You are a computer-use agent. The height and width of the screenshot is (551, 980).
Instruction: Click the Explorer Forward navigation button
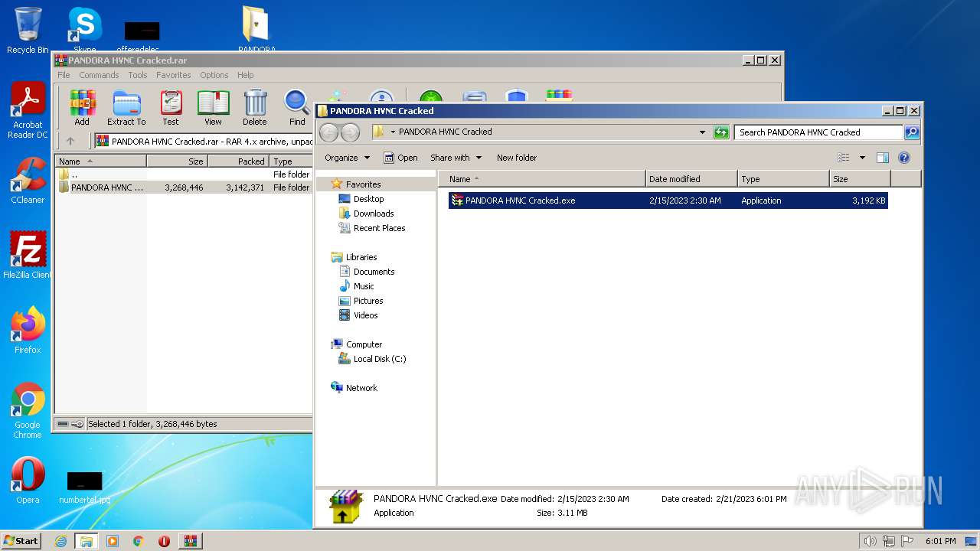pos(350,132)
